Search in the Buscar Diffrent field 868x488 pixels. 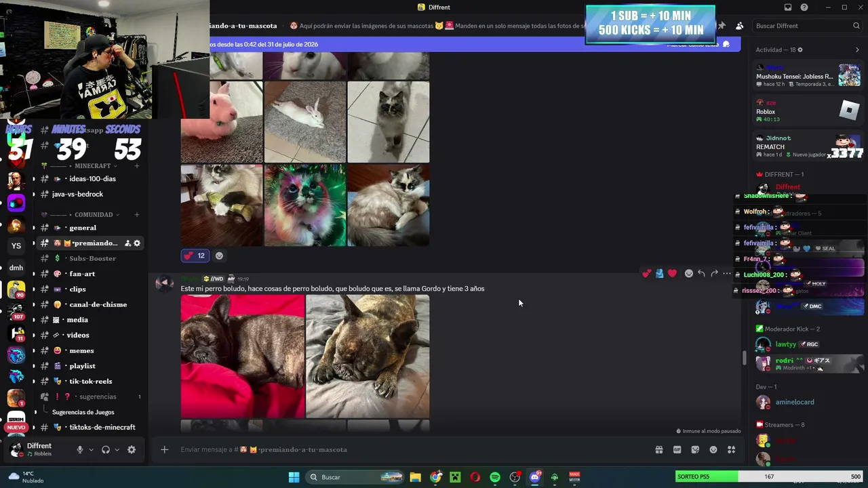807,26
